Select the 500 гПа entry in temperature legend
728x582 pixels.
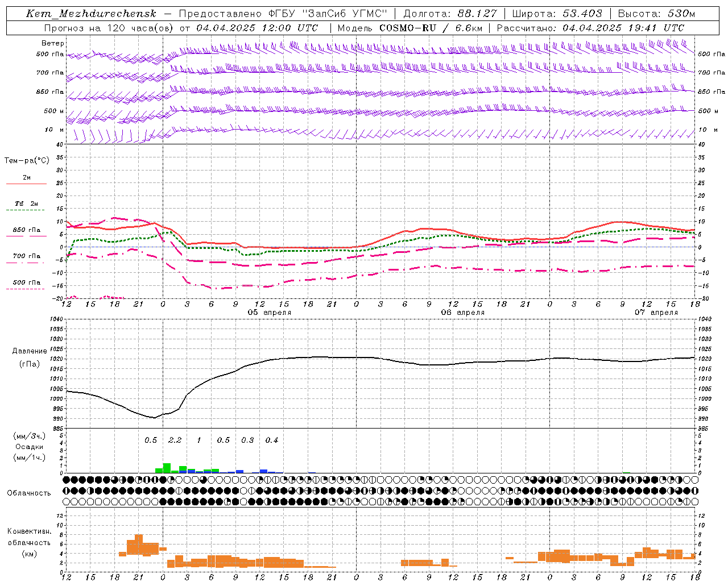click(27, 282)
